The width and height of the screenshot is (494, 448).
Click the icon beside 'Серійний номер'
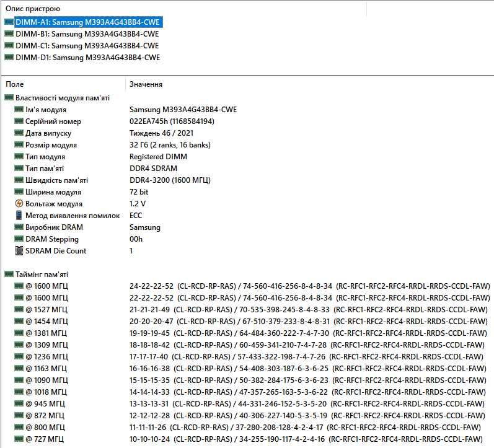coord(19,121)
